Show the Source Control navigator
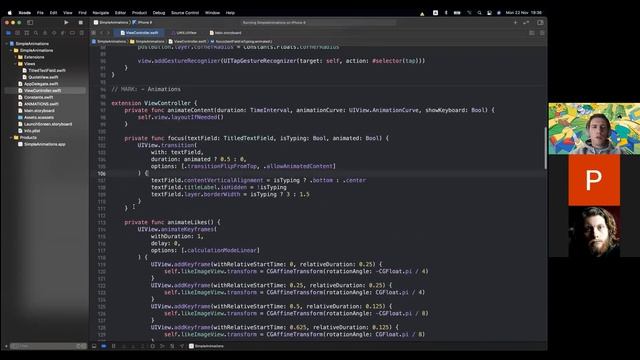This screenshot has height=360, width=640. coord(17,33)
